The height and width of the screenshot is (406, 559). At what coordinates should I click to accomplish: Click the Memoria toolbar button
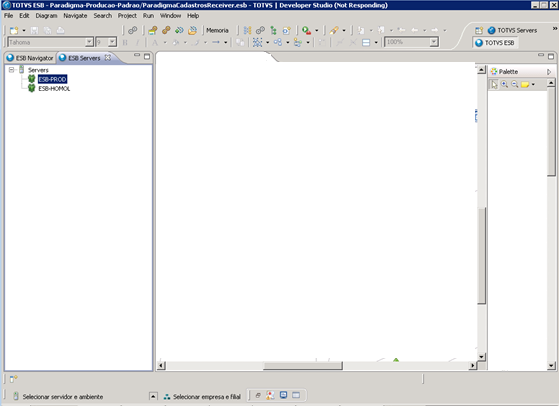(x=217, y=31)
